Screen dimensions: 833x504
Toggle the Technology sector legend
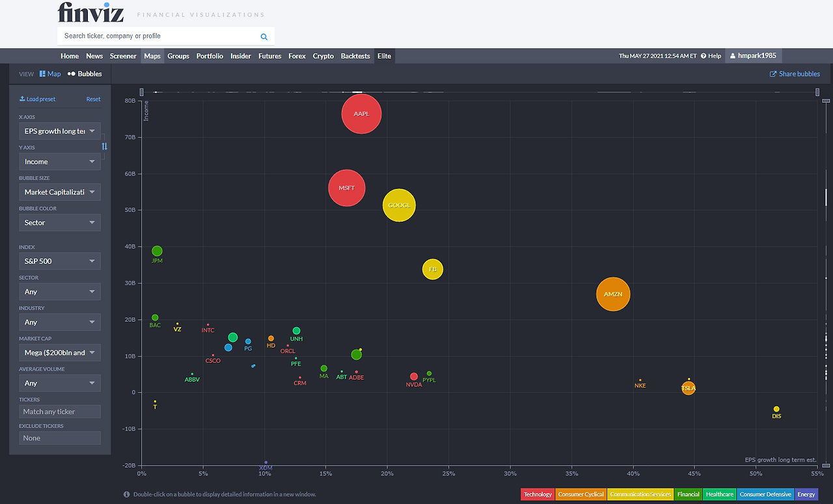[x=538, y=494]
